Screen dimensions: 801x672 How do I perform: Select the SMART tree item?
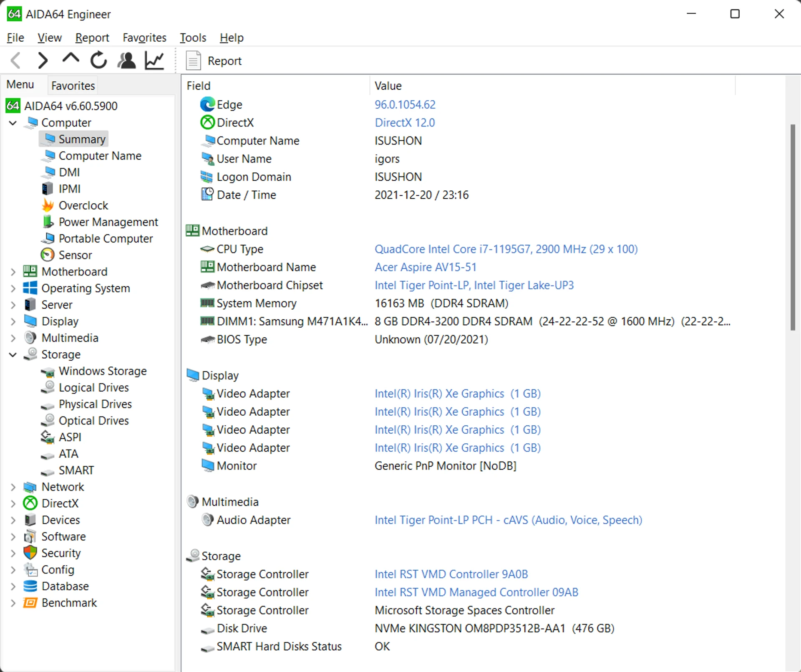point(76,470)
